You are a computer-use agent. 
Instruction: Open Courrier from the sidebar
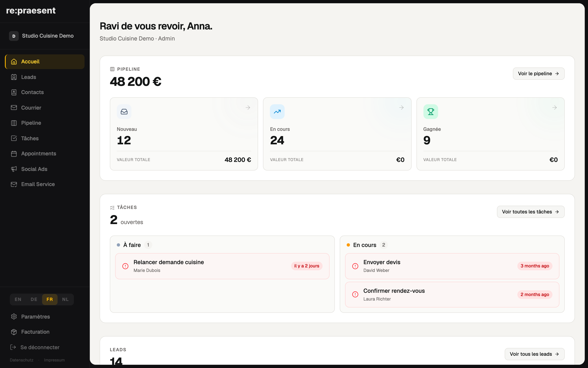pos(45,108)
